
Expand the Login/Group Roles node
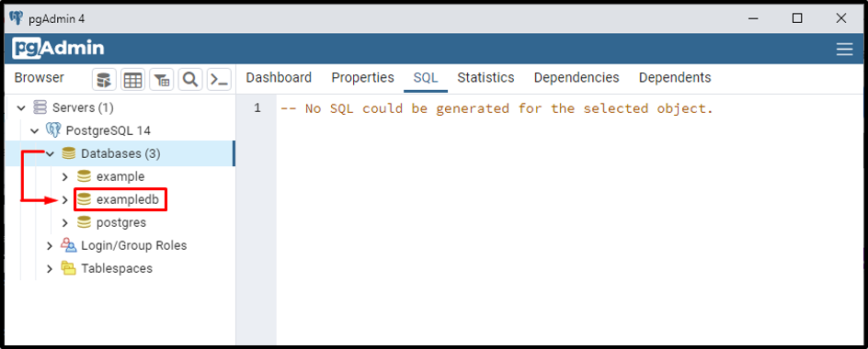coord(50,245)
